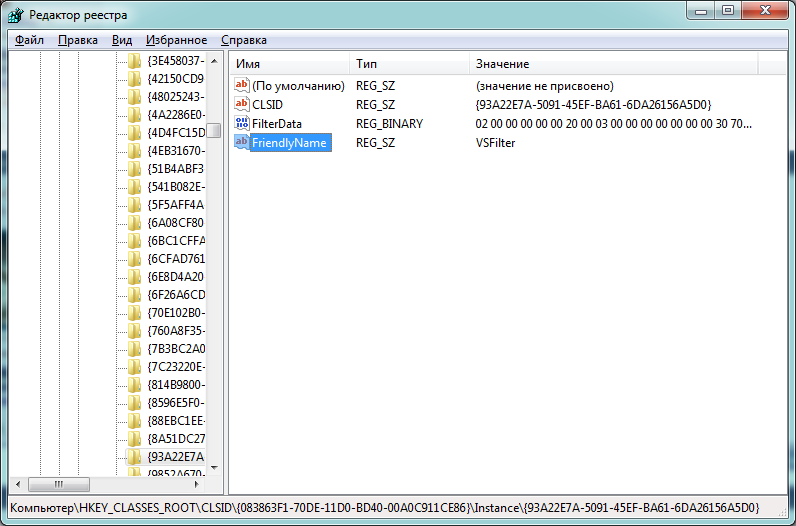The image size is (796, 526).
Task: Click the registry path in status bar
Action: 385,508
